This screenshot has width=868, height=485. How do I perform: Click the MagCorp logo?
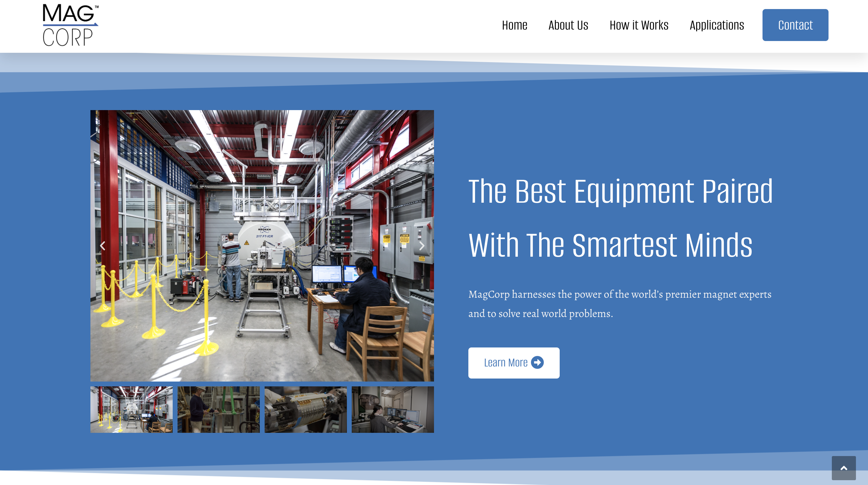(x=71, y=25)
